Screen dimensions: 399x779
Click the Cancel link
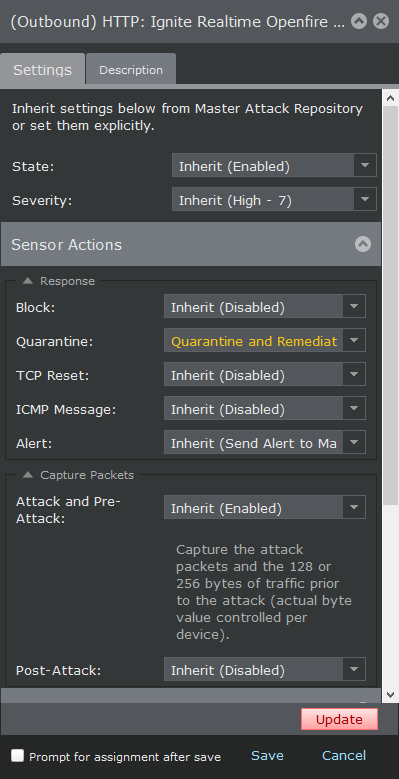click(344, 756)
